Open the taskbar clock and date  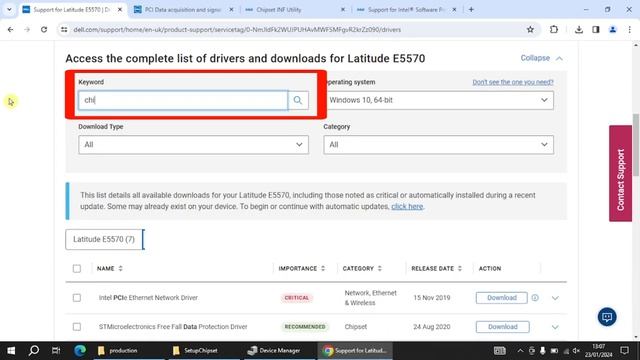click(x=598, y=351)
